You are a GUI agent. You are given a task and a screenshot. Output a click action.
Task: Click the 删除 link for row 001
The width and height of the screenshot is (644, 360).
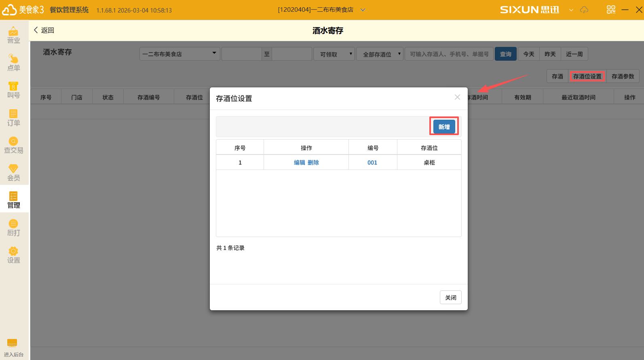point(313,163)
